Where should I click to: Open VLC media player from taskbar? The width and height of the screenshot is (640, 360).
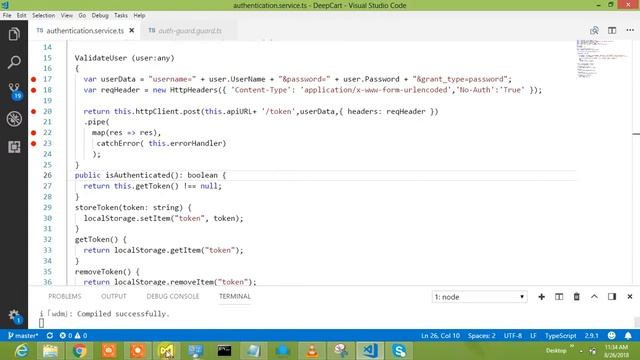click(312, 351)
